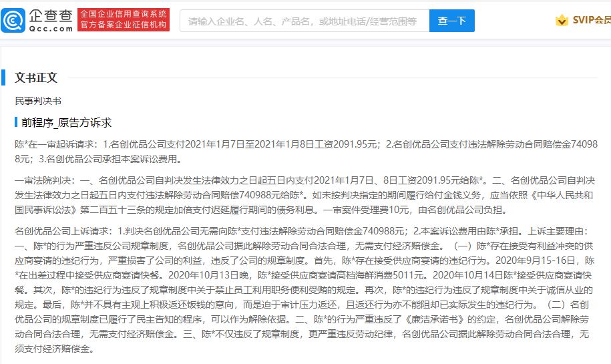Click the paragraph starting 一审法院判决

pos(304,195)
